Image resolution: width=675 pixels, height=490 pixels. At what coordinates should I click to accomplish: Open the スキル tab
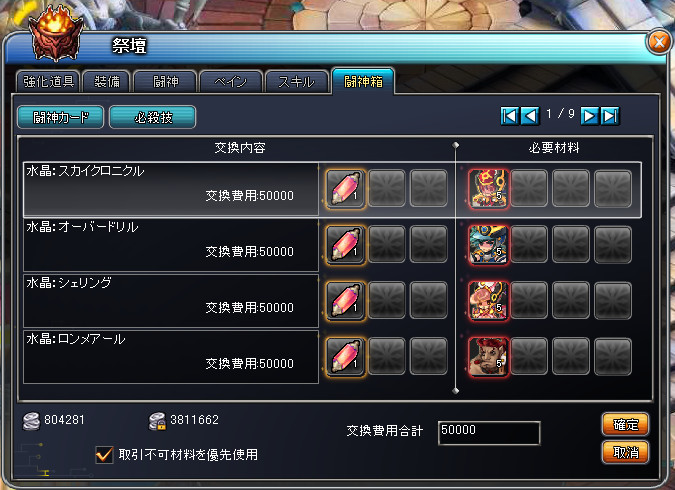click(x=297, y=81)
